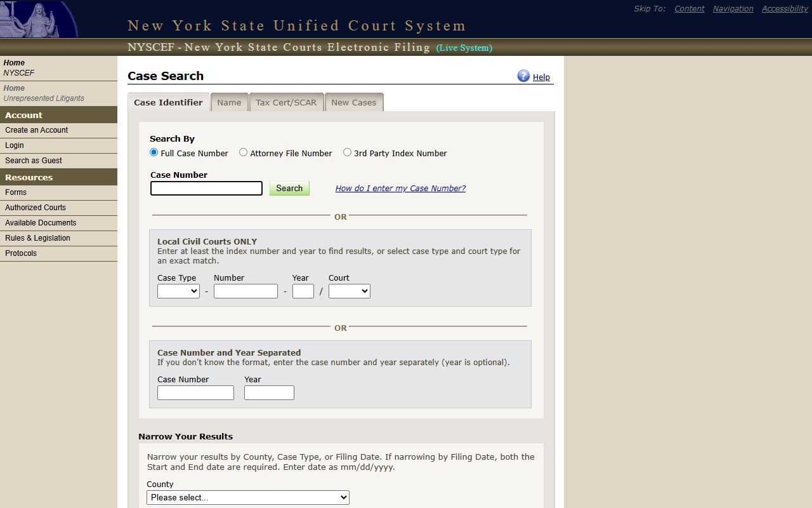
Task: Go to Home NYSCEF sidebar link
Action: click(x=58, y=68)
